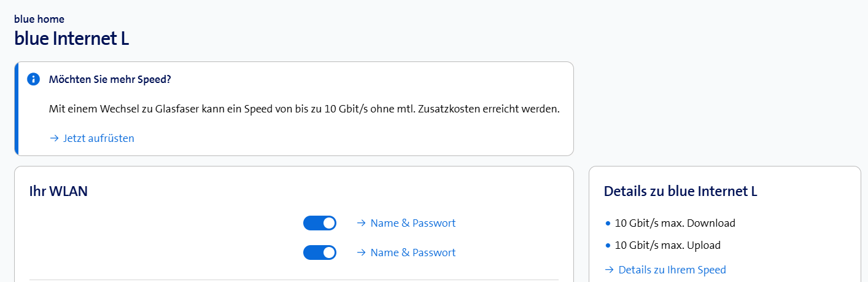Click arrow icon of first Name & Passwort
This screenshot has height=282, width=868.
362,223
